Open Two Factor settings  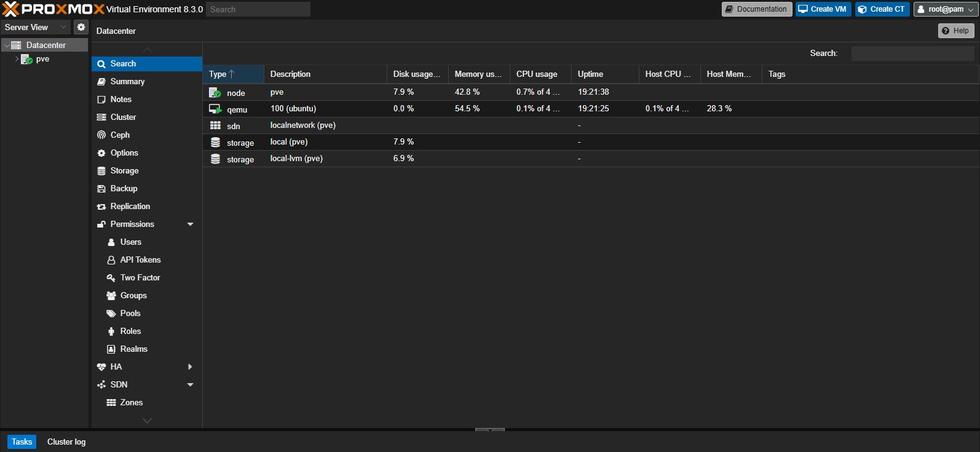click(147, 277)
